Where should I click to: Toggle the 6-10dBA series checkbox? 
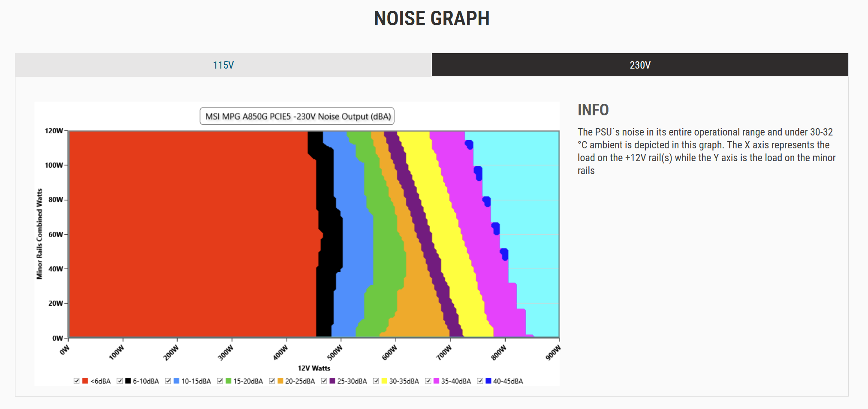click(120, 381)
